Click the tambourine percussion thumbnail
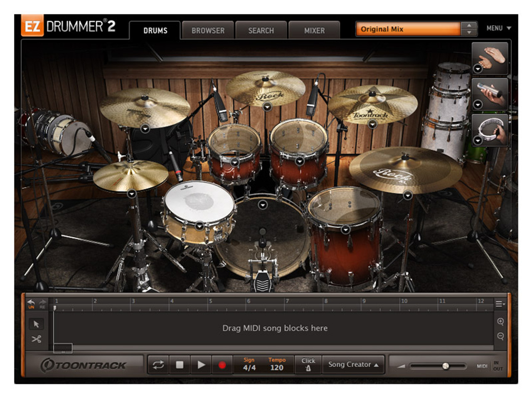 490,130
